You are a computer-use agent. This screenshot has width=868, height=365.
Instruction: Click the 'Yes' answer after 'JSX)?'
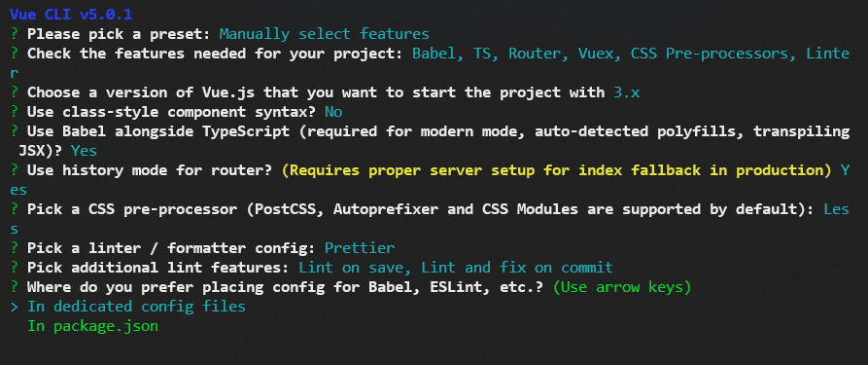click(x=84, y=151)
